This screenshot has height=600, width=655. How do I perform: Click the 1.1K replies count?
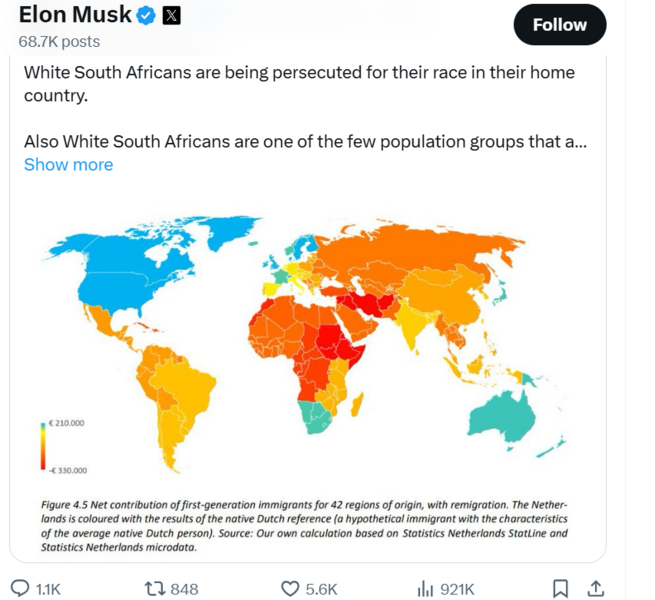48,589
